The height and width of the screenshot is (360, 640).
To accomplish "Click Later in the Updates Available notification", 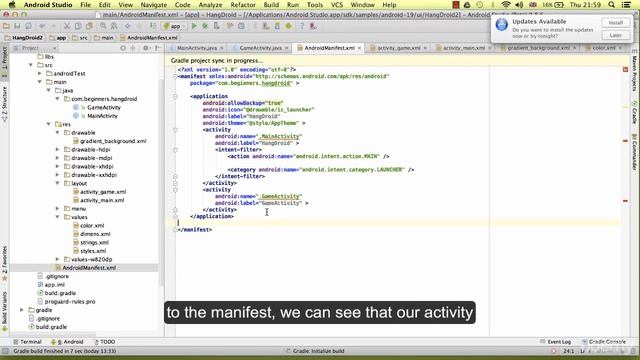I will pos(616,36).
